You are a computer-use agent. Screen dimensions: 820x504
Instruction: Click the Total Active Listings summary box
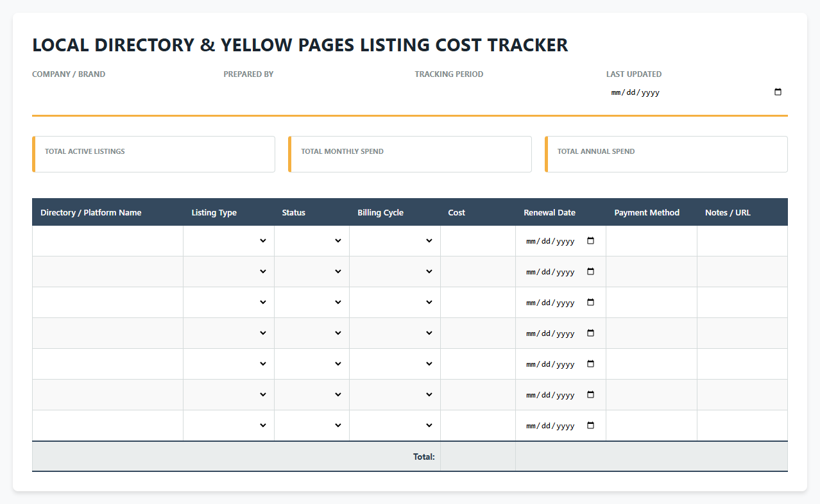click(154, 154)
